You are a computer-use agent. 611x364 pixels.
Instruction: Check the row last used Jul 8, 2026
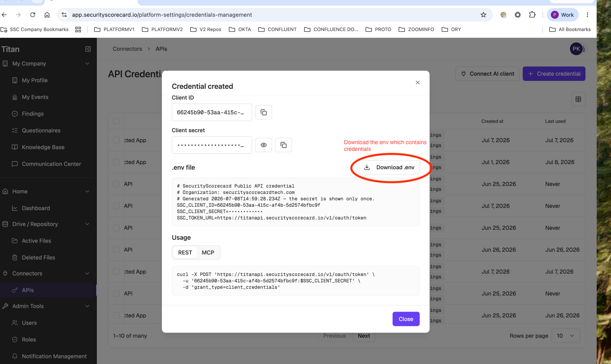click(x=116, y=162)
